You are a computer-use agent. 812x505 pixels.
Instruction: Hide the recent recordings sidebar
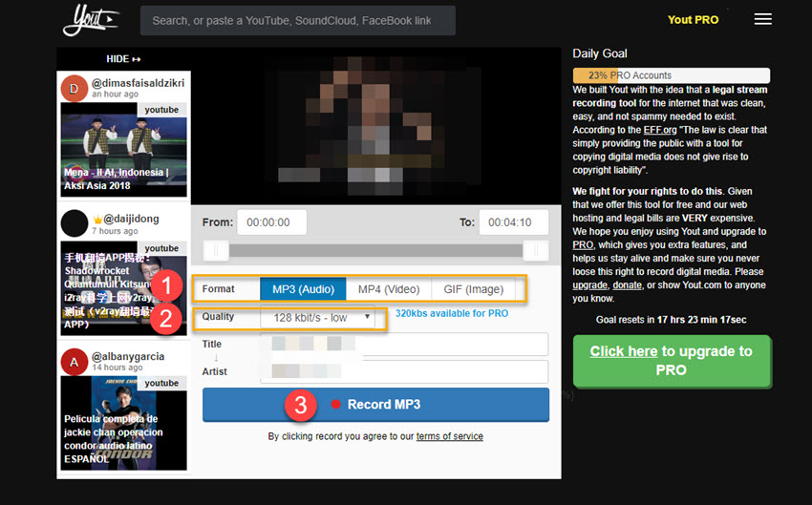click(123, 59)
